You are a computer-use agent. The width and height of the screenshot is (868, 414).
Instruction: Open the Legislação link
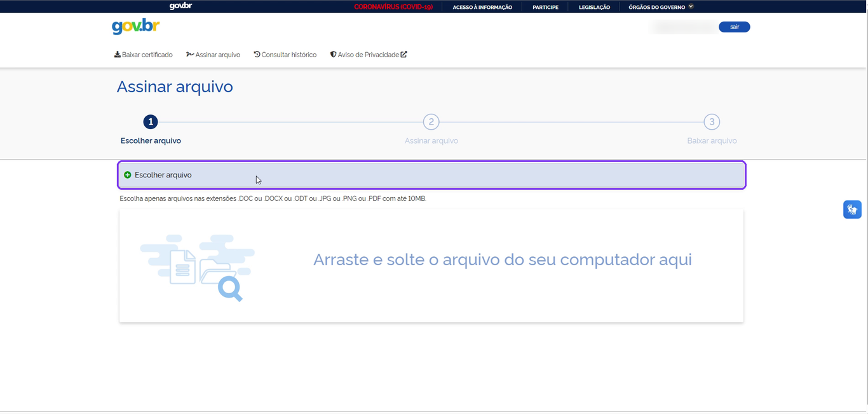pyautogui.click(x=594, y=7)
